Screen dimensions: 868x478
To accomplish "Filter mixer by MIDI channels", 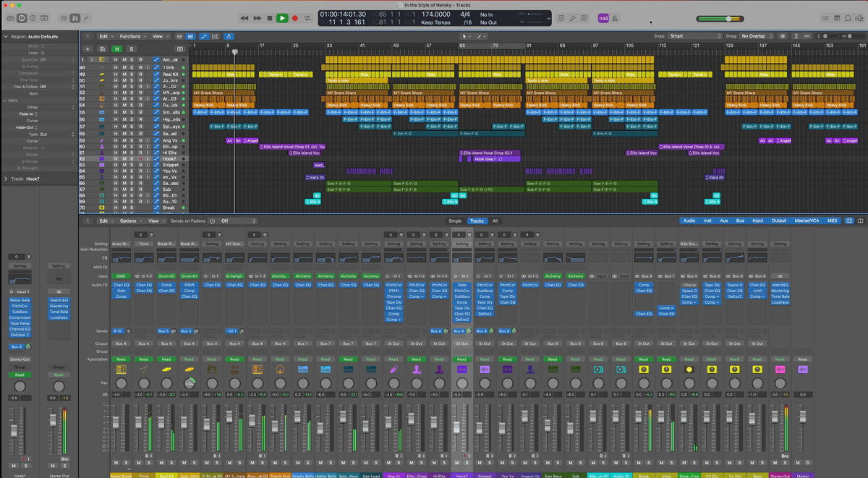I will coord(832,221).
